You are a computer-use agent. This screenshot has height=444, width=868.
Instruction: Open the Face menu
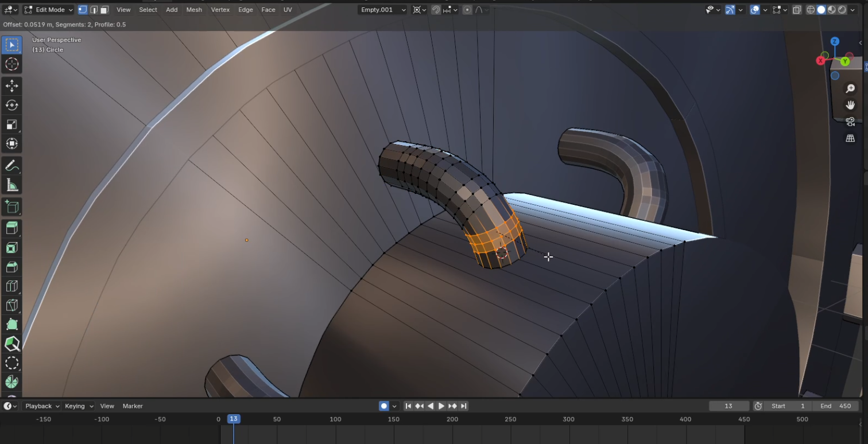pos(268,10)
